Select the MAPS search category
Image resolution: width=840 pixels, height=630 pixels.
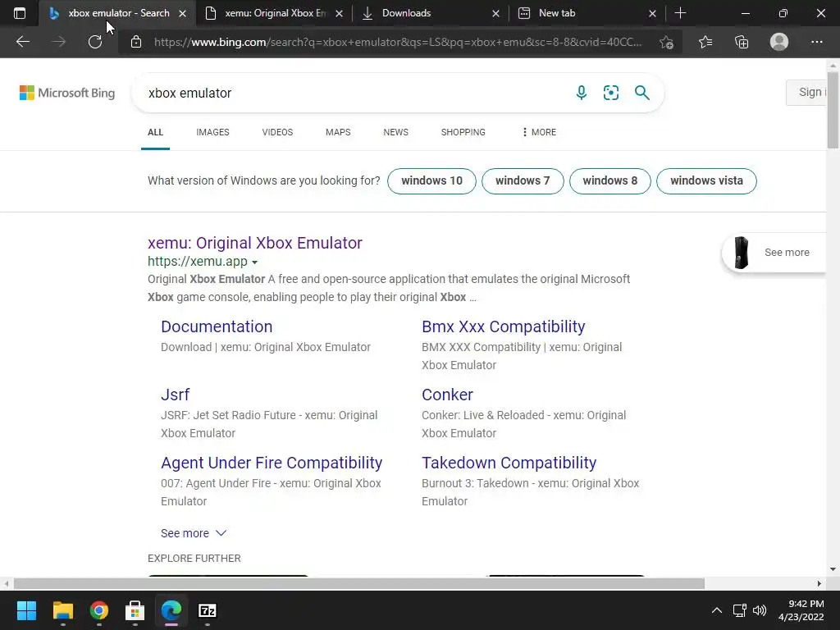tap(338, 132)
